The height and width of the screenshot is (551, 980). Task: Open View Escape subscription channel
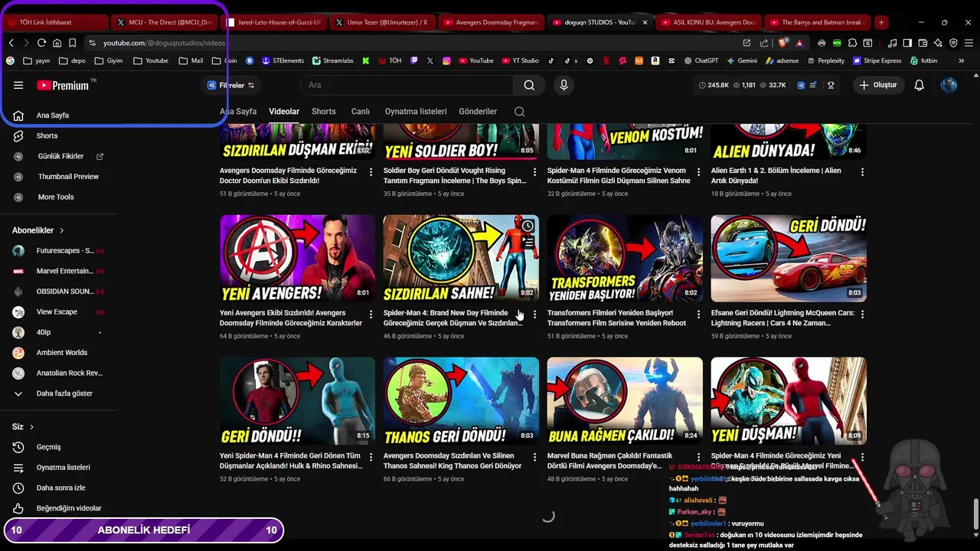click(58, 312)
